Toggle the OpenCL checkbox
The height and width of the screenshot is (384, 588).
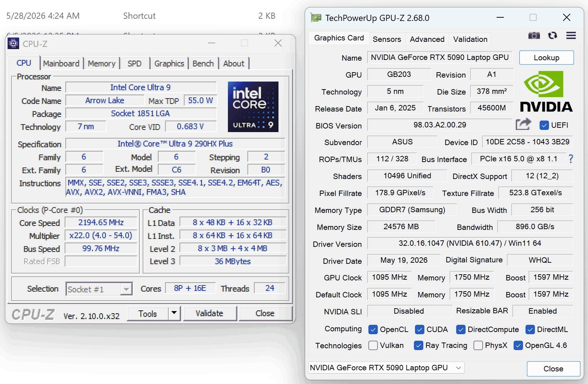click(373, 330)
